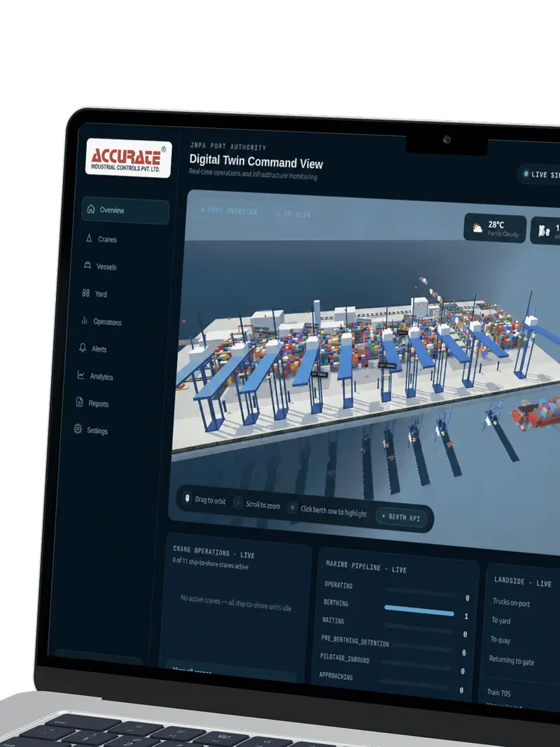The image size is (560, 747).
Task: Click the wind icon card
Action: click(x=545, y=230)
